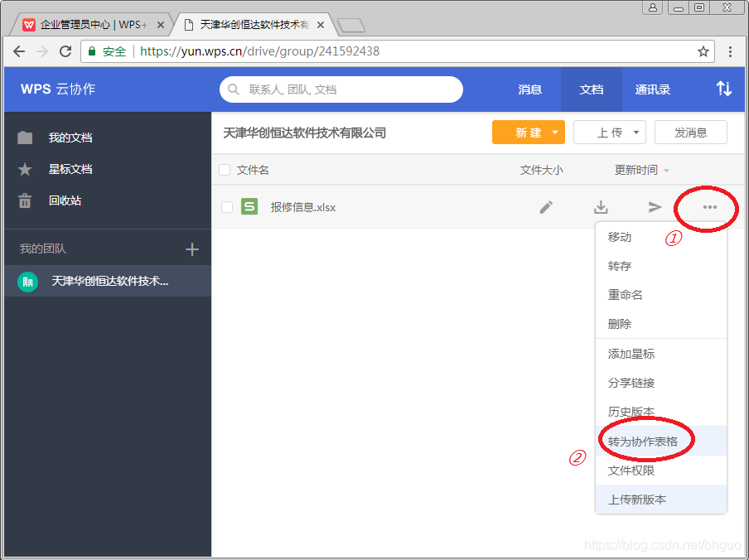Click the star icon beside 星标文档
Screen dimensions: 749x560
coord(25,169)
